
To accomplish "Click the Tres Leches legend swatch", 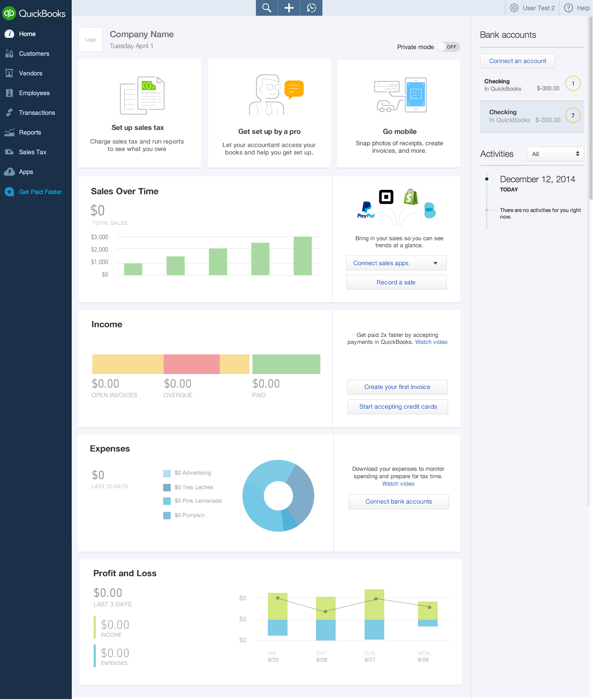I will 167,487.
